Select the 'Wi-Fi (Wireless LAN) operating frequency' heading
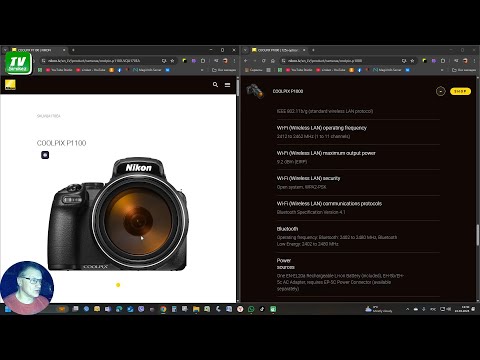The height and width of the screenshot is (360, 480). (x=322, y=128)
